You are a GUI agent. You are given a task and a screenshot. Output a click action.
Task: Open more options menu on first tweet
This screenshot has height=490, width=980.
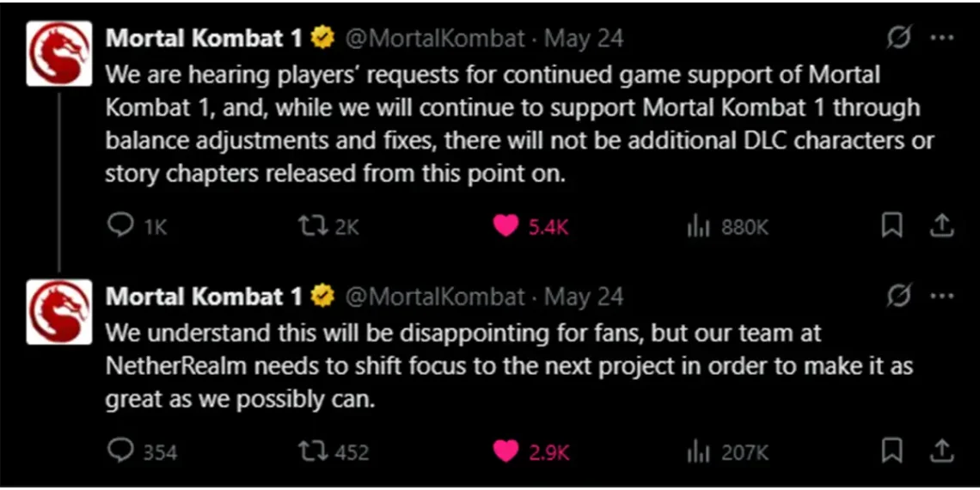tap(942, 38)
